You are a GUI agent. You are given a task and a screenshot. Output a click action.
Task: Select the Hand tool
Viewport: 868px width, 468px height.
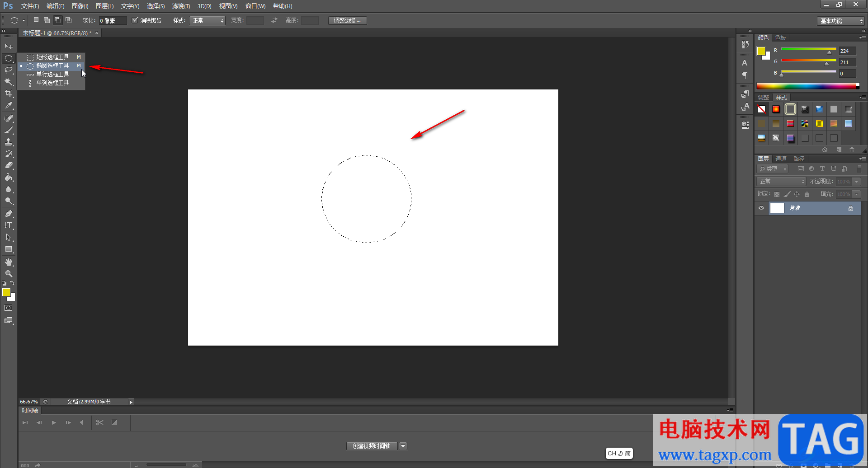(9, 262)
